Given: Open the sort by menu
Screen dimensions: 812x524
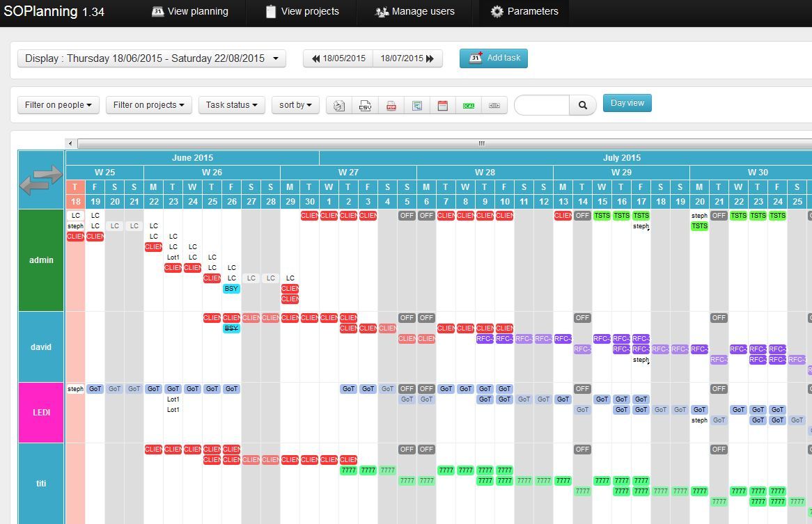Looking at the screenshot, I should pyautogui.click(x=295, y=104).
